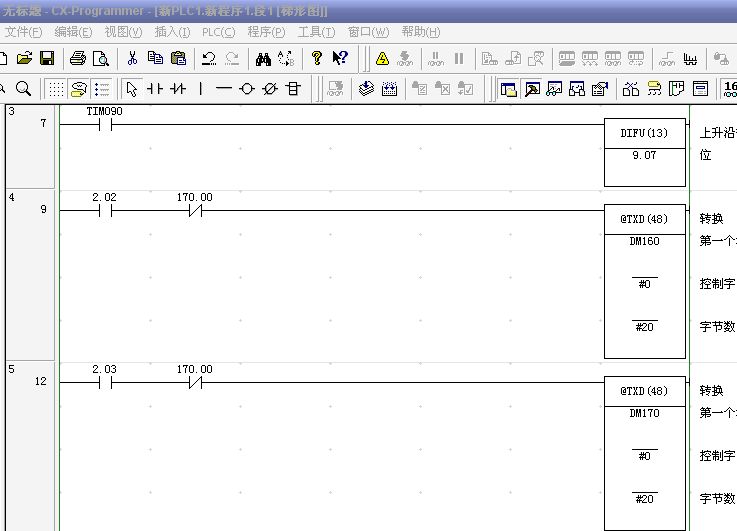
Task: Click the Open folder icon
Action: point(25,58)
